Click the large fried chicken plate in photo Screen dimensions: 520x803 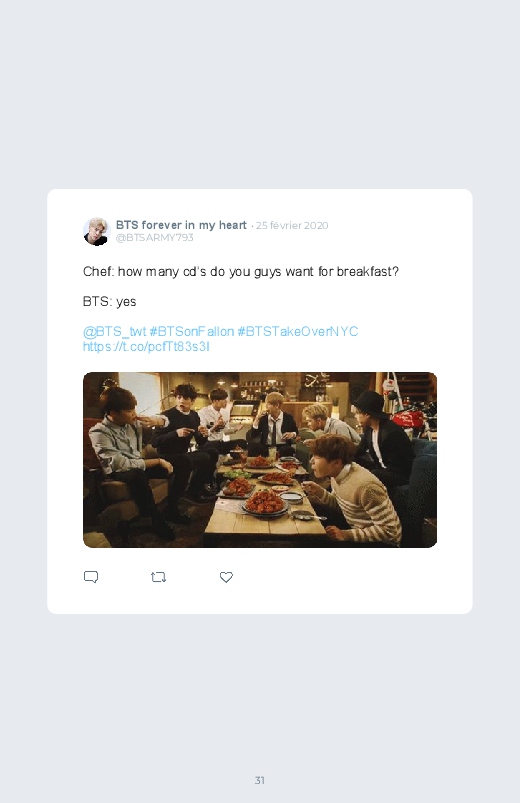click(264, 502)
